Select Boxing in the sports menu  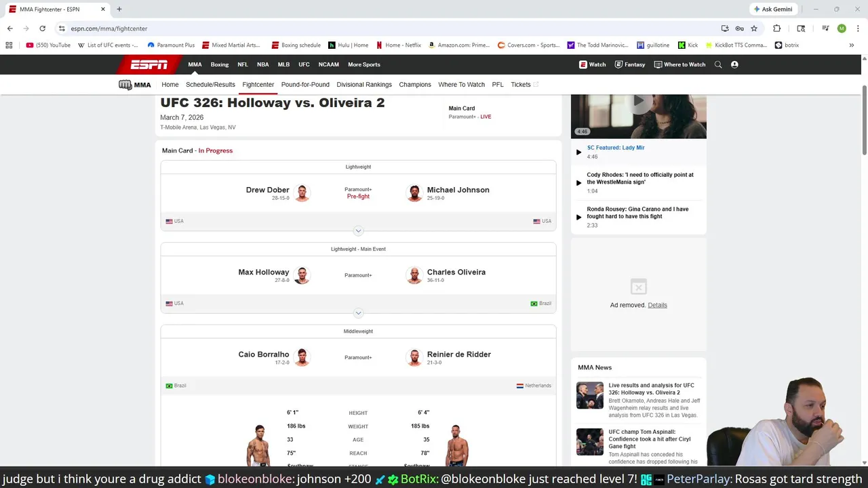220,64
